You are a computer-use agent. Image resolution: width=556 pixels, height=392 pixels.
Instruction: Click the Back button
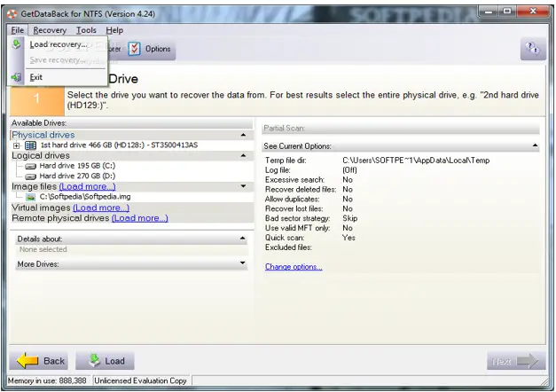pyautogui.click(x=39, y=361)
